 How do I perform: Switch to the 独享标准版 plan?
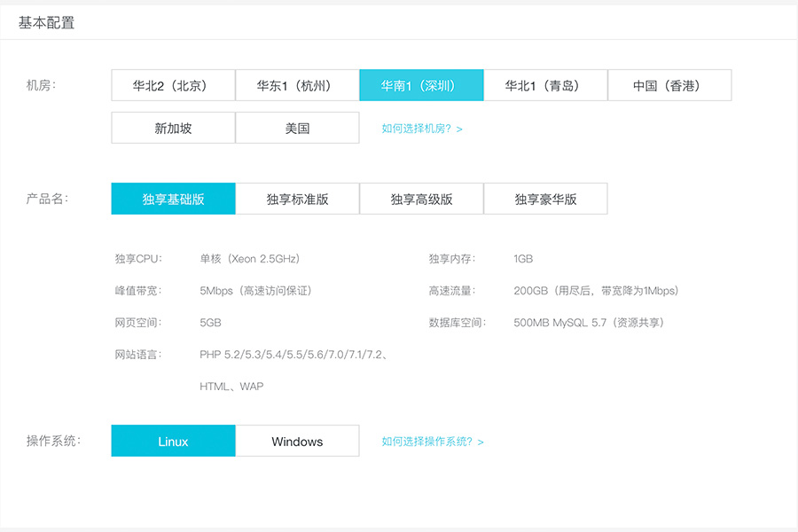(297, 199)
